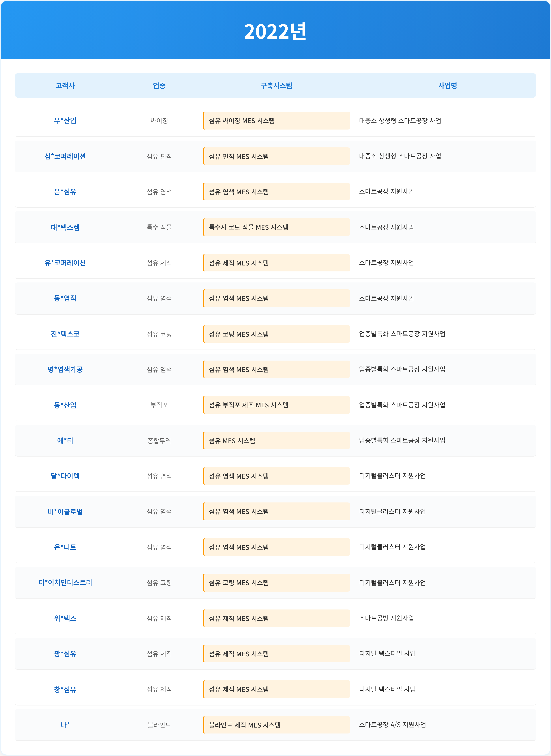Click the 고객사 column header
The image size is (551, 756).
(x=65, y=85)
